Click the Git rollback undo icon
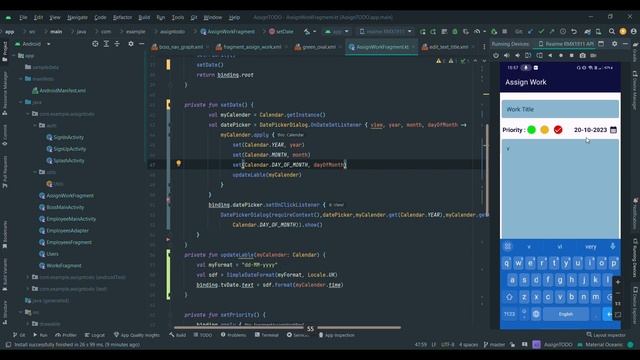The width and height of the screenshot is (640, 360). [x=574, y=31]
